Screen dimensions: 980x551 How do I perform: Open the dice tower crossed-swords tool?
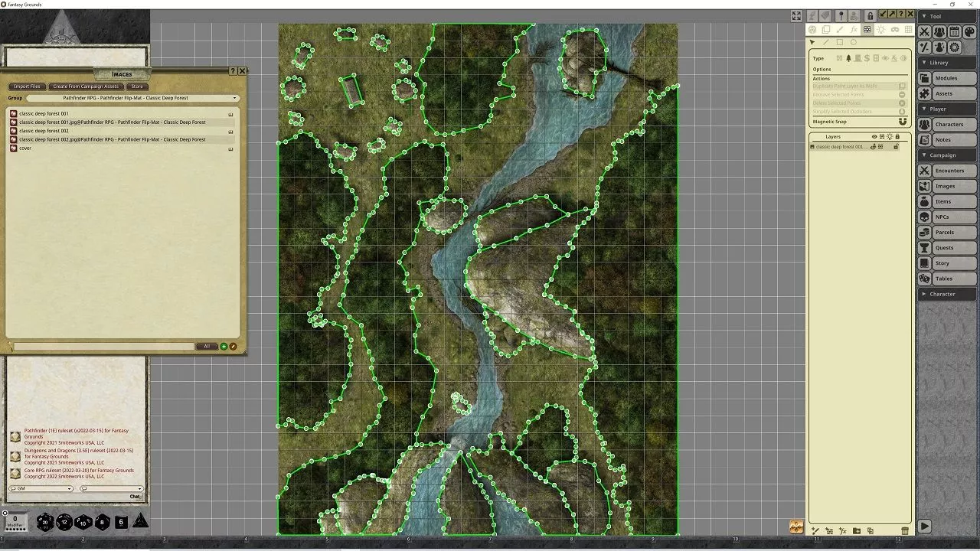[x=924, y=32]
